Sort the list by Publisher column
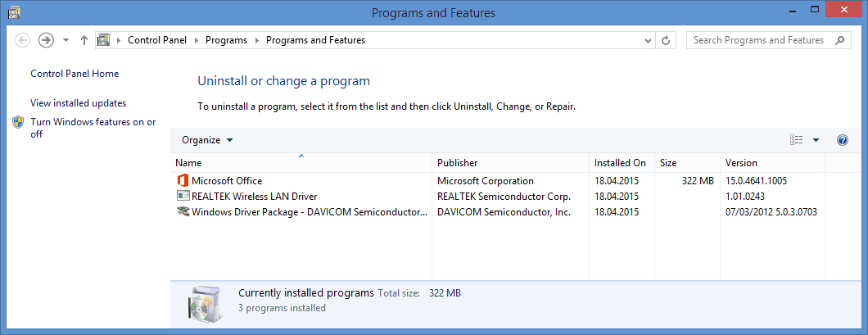Viewport: 868px width, 335px height. coord(458,163)
